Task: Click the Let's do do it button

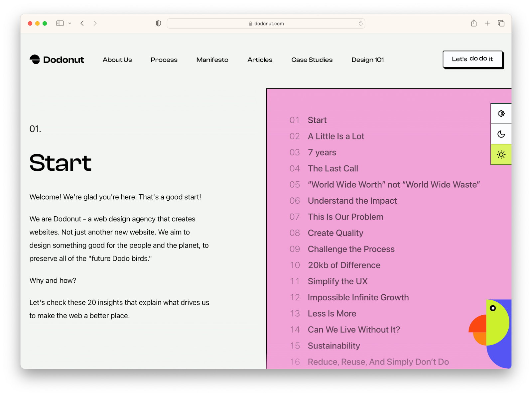Action: tap(472, 59)
